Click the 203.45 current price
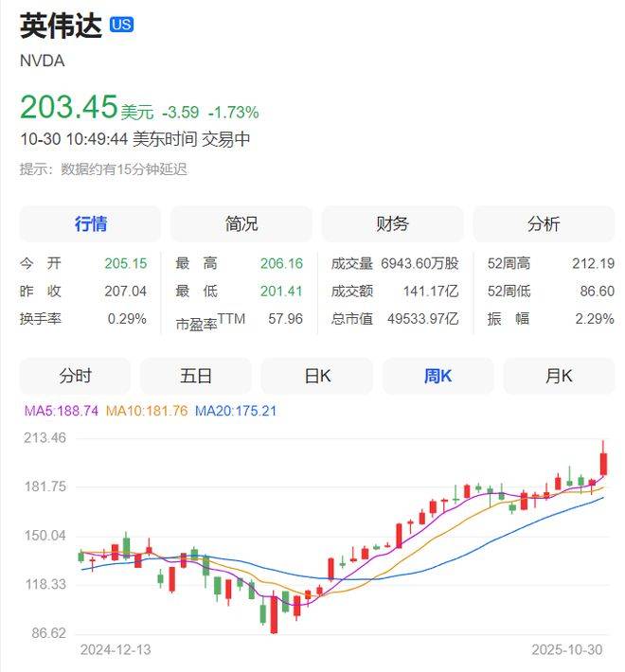 point(68,107)
